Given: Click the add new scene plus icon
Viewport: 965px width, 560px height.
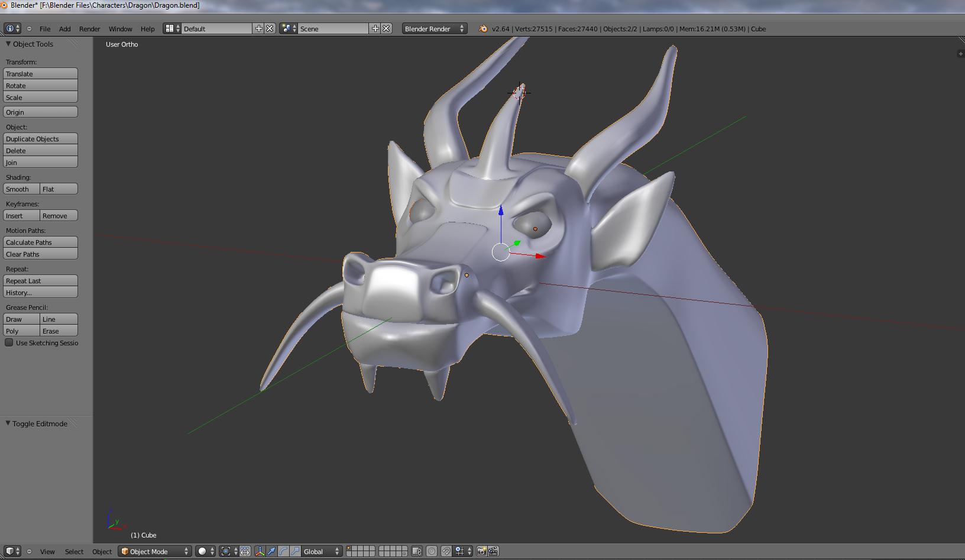Looking at the screenshot, I should pos(375,28).
